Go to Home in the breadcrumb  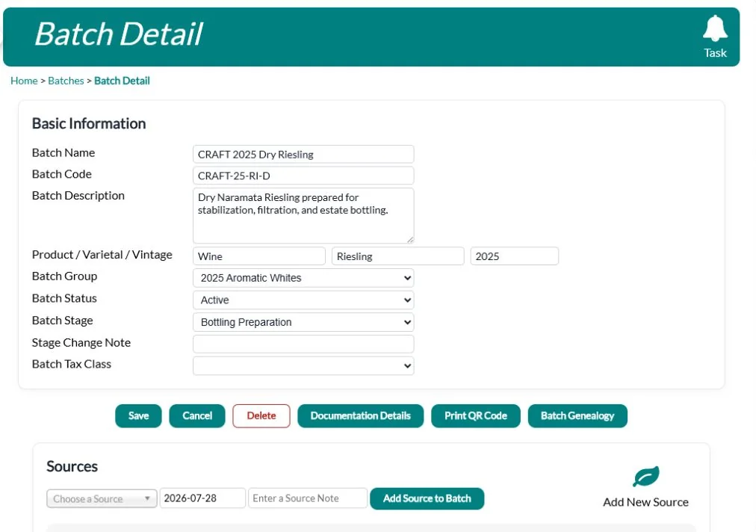[x=24, y=81]
